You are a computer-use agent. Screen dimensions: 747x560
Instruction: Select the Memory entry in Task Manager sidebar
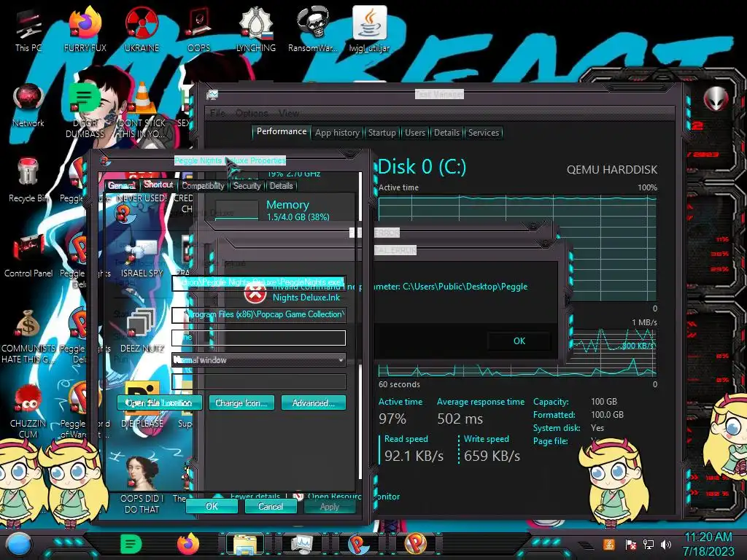click(x=285, y=210)
